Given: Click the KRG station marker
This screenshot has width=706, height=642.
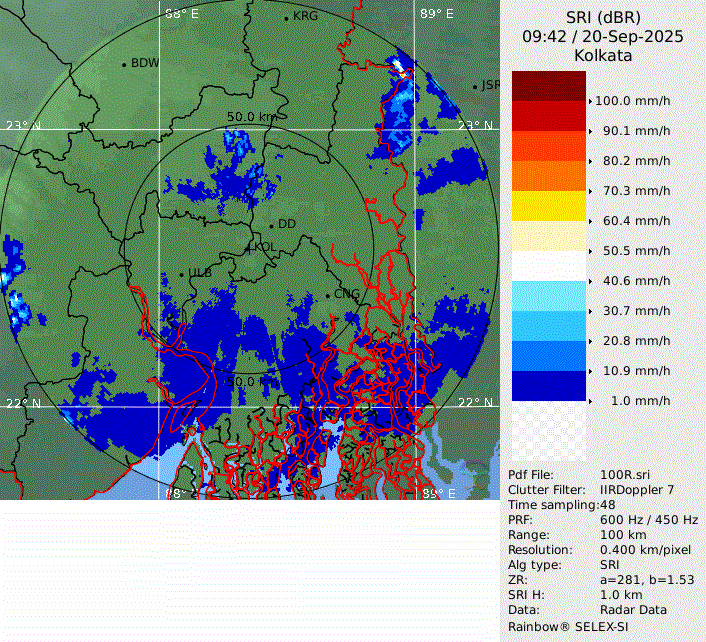Looking at the screenshot, I should coord(286,18).
